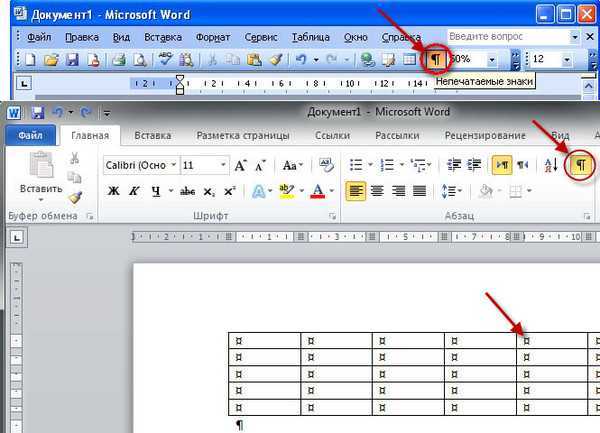Click Print icon in Word 2003 toolbar
Viewport: 600px width, 433px height.
(119, 60)
